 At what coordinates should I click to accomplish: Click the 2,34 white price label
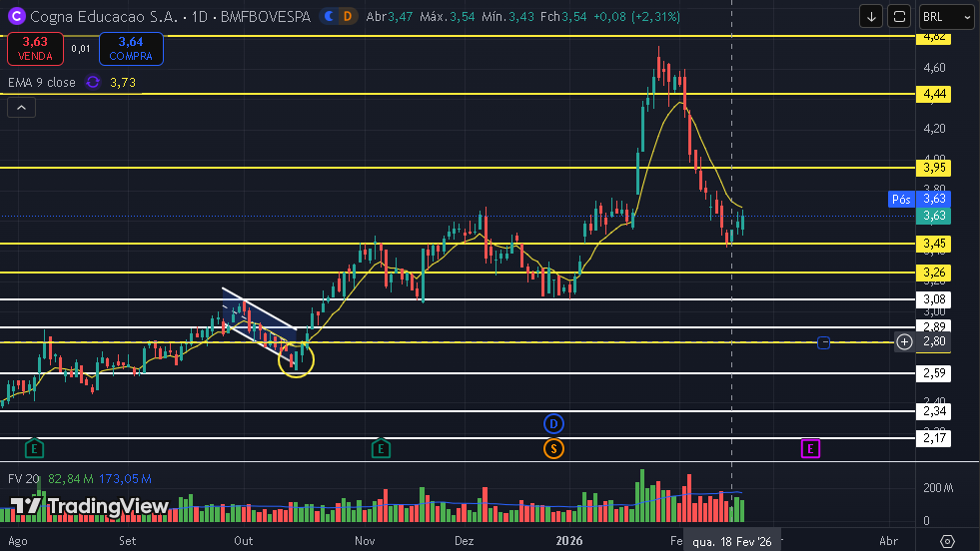pyautogui.click(x=934, y=411)
